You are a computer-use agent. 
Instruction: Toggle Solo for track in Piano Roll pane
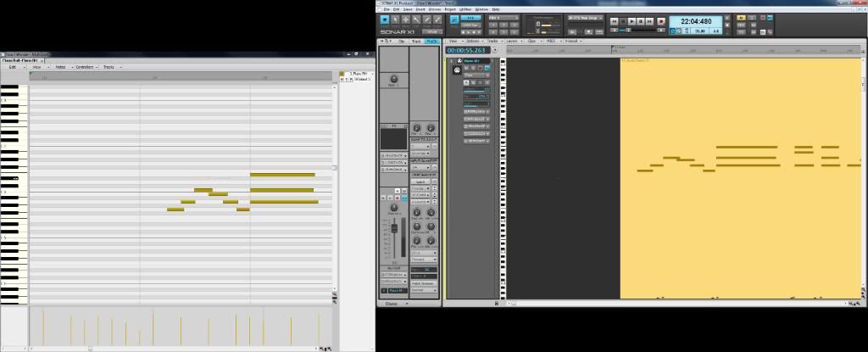348,80
